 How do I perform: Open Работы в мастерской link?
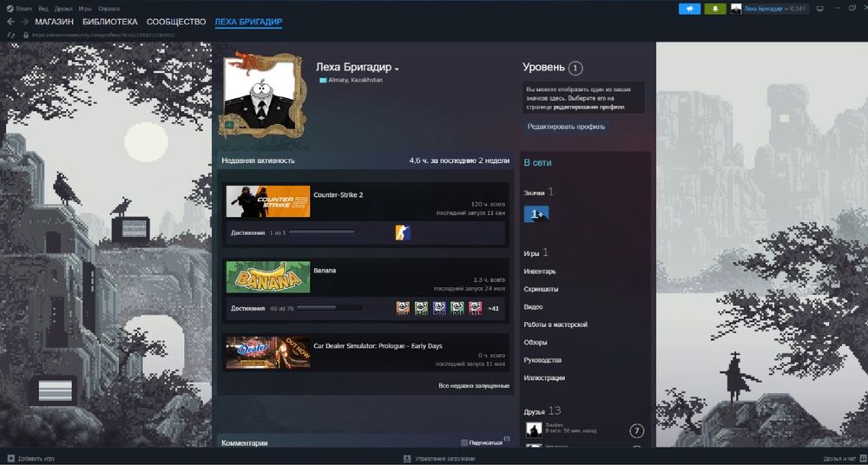click(x=556, y=325)
